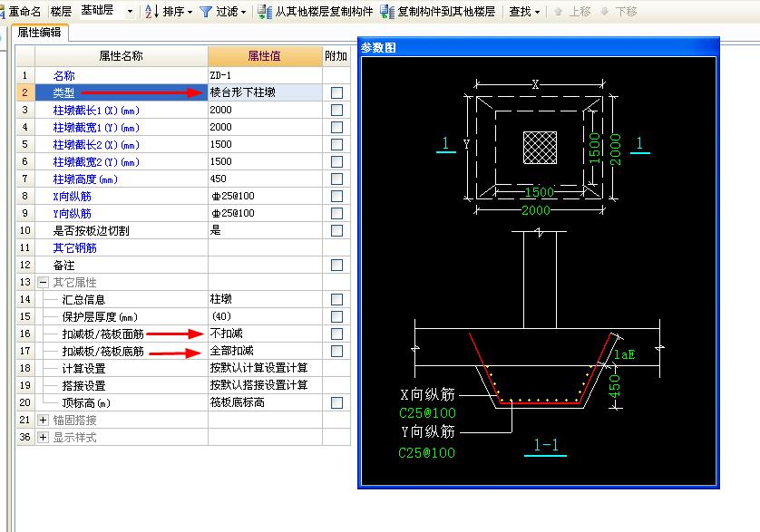760x532 pixels.
Task: Toggle the 备注 row checkbox
Action: [x=336, y=265]
